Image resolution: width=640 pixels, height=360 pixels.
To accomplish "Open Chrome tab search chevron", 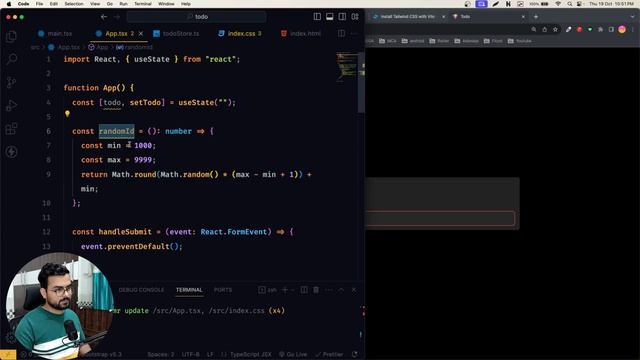I will (x=633, y=17).
